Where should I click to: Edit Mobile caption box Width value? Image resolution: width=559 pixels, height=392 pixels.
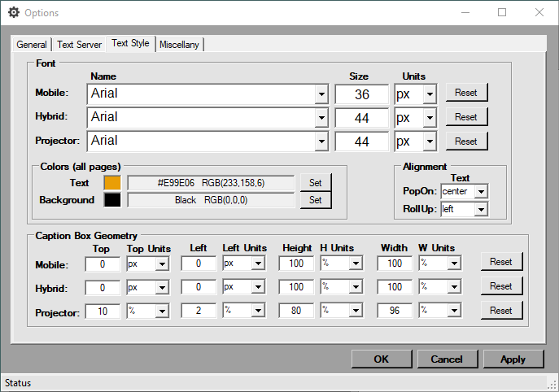pyautogui.click(x=395, y=264)
